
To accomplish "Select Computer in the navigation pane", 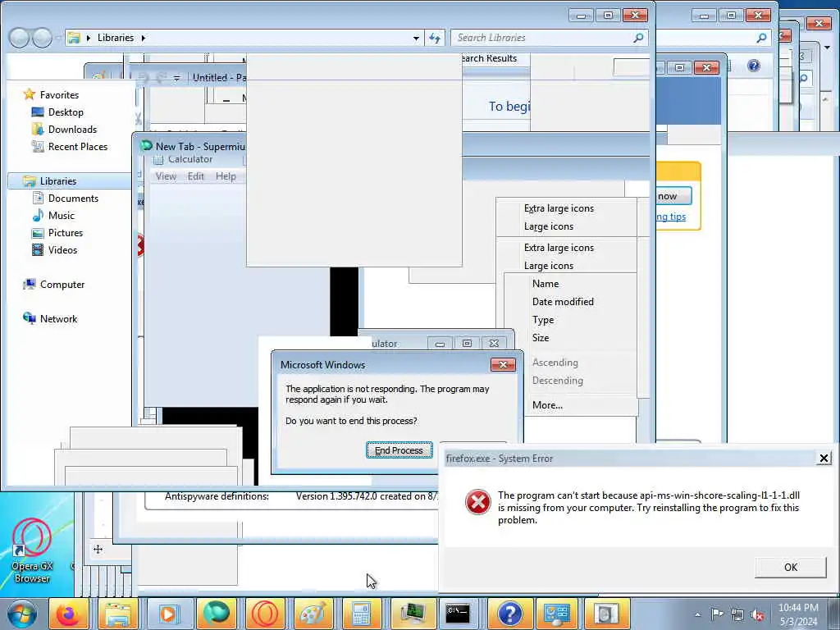I will [x=62, y=285].
